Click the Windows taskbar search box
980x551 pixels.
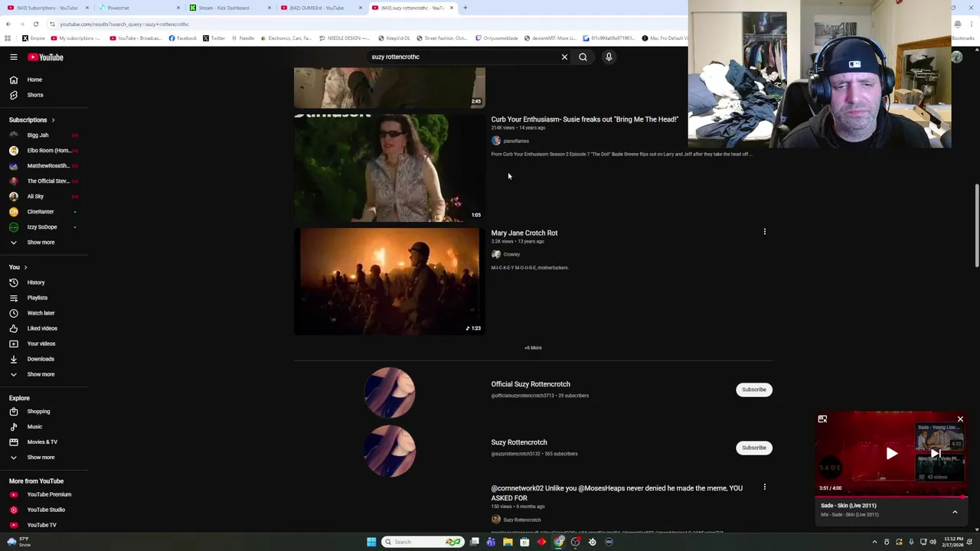[x=423, y=542]
